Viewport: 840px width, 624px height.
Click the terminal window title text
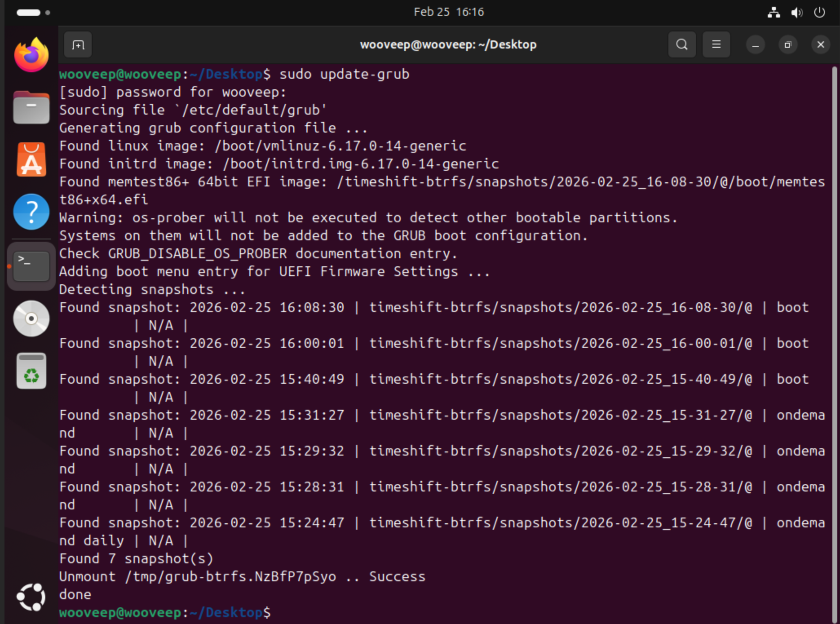(x=448, y=44)
